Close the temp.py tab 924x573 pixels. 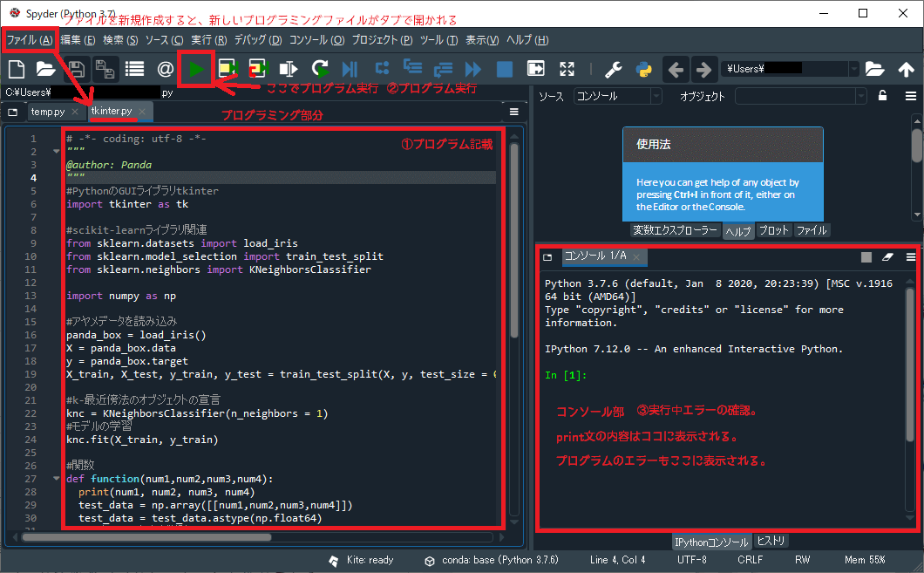(75, 112)
